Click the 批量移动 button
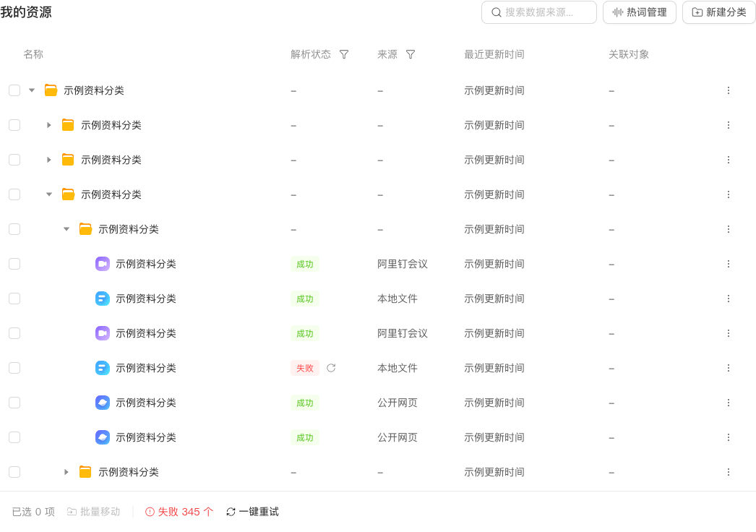 click(x=93, y=512)
